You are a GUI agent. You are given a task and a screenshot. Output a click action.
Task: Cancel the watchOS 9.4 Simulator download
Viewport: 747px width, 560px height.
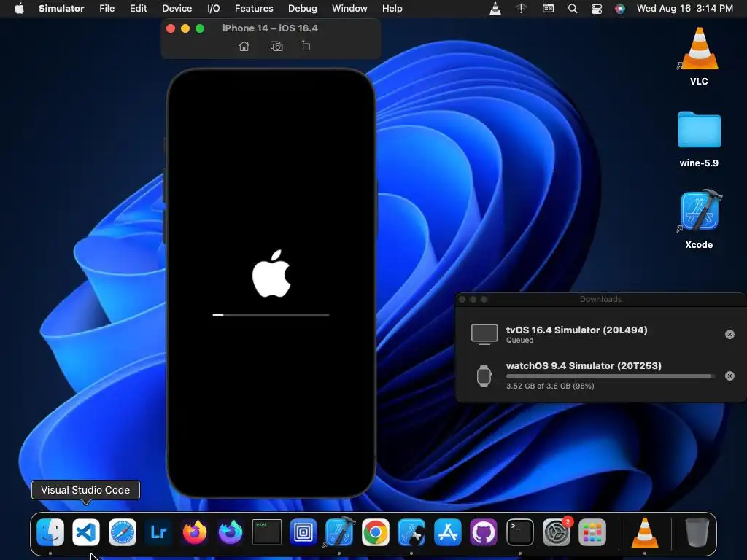click(x=729, y=376)
